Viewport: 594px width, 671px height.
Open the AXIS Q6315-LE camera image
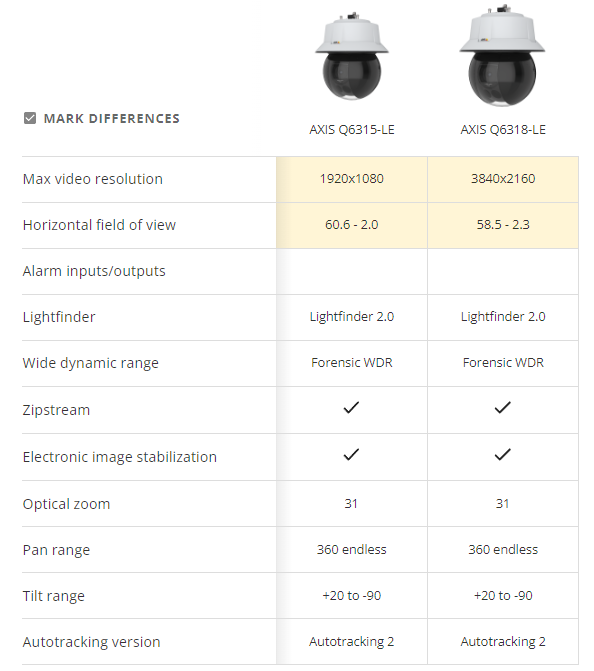(352, 56)
